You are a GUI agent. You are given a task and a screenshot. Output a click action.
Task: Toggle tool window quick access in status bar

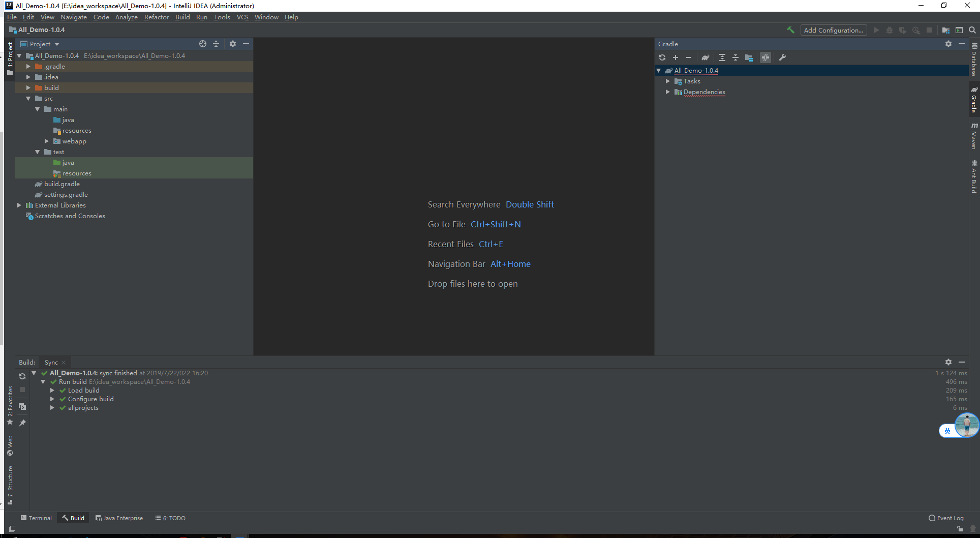[12, 529]
